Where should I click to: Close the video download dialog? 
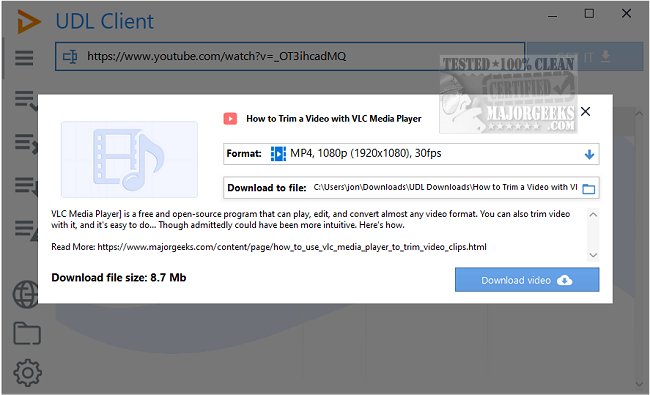(x=585, y=111)
